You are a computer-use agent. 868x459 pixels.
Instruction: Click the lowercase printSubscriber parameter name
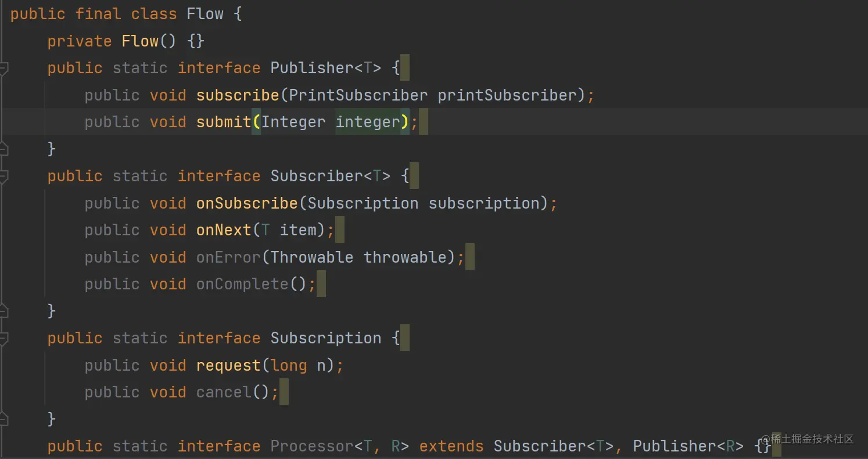(x=507, y=95)
